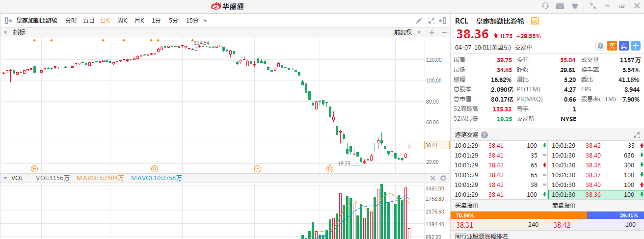The image size is (644, 239).
Task: Switch to the 周K chart tab
Action: tap(122, 21)
